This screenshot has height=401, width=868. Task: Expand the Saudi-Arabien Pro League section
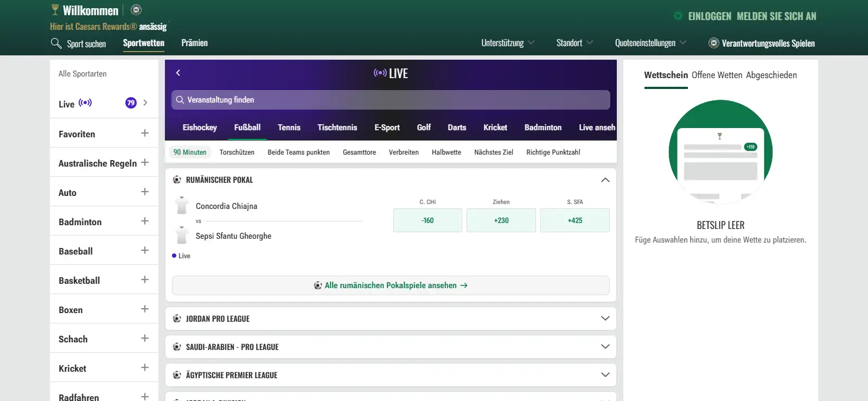[605, 347]
